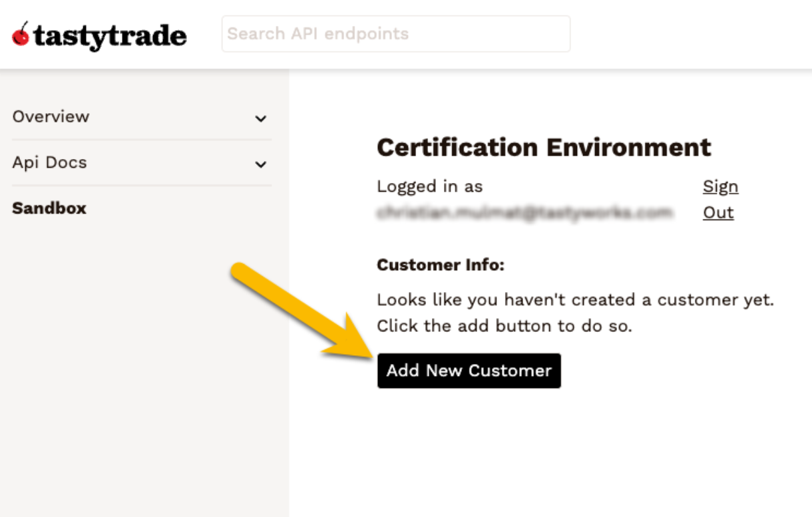This screenshot has height=517, width=812.
Task: Open the Overview menu item
Action: point(50,116)
